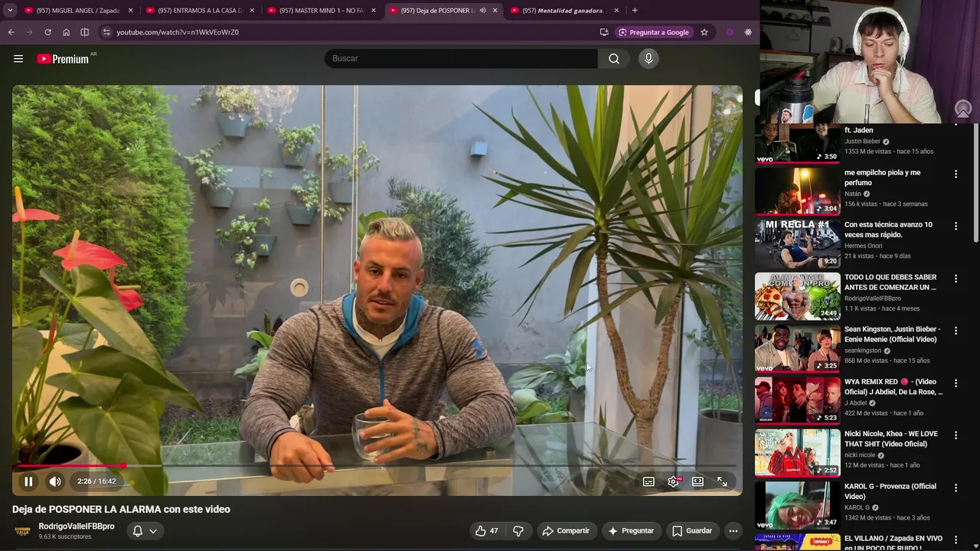
Task: Open the channel avatar below the video
Action: (23, 530)
